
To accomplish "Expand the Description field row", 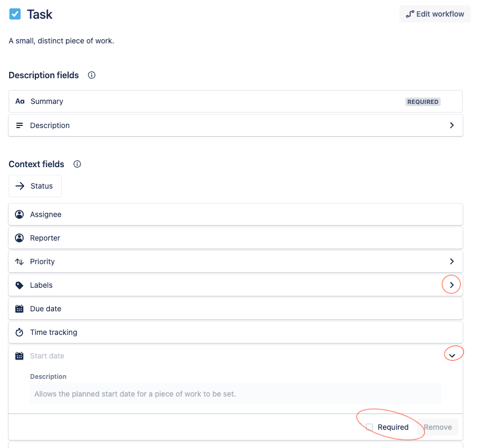I will tap(451, 125).
